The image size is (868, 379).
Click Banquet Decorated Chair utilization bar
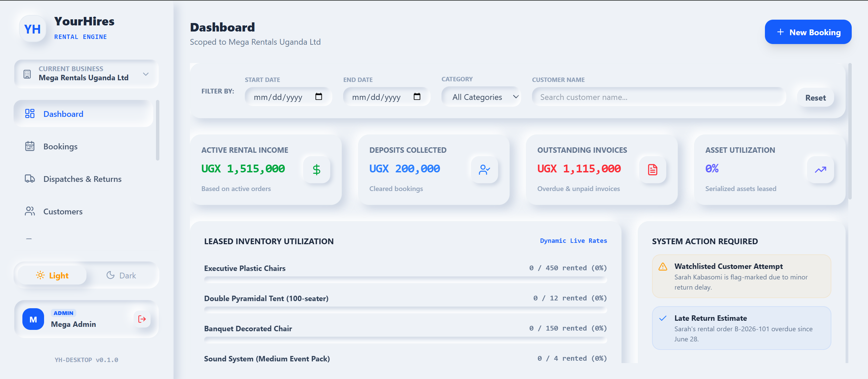pos(406,340)
